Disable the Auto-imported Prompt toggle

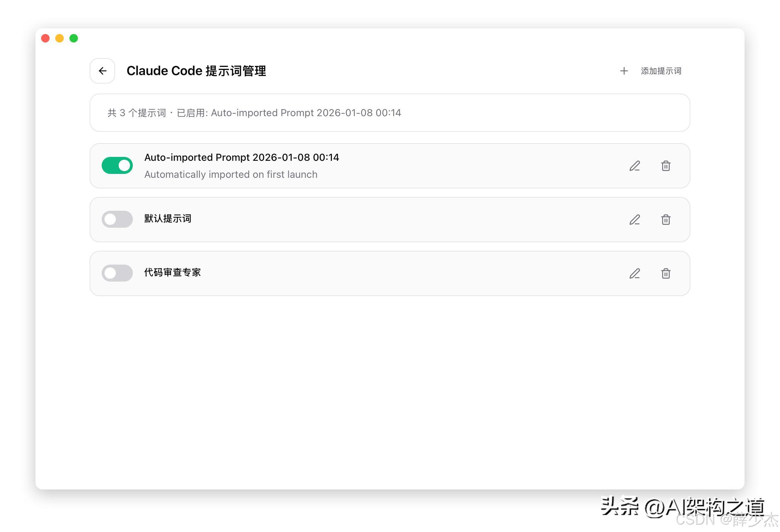point(117,165)
